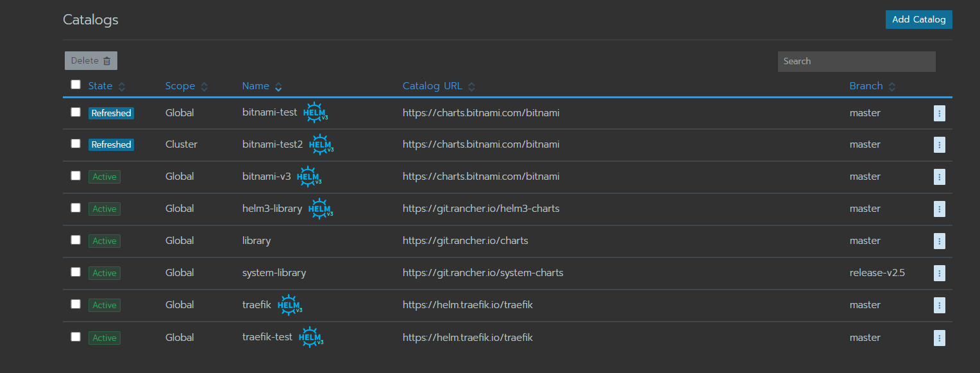
Task: Click the sort arrows on the Branch column
Action: tap(891, 85)
